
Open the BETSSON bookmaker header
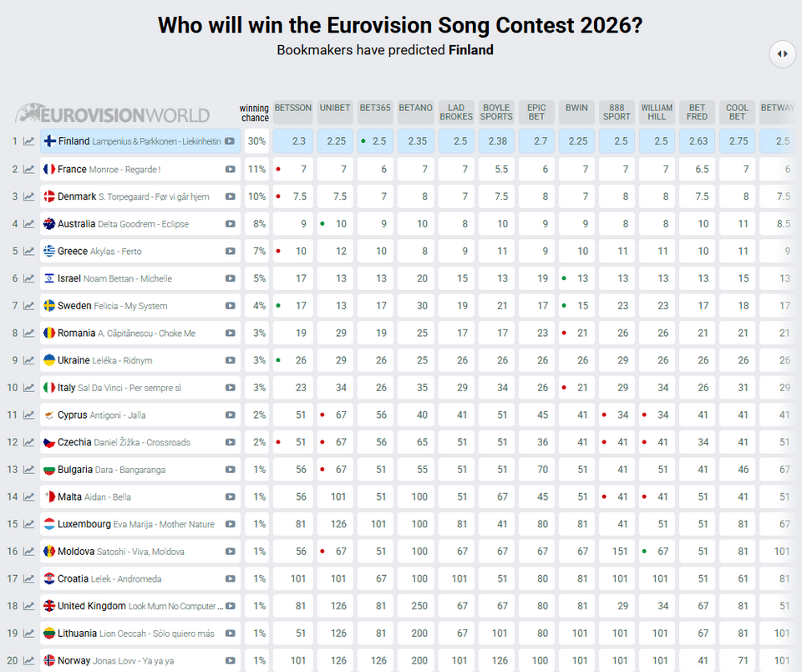click(x=292, y=109)
